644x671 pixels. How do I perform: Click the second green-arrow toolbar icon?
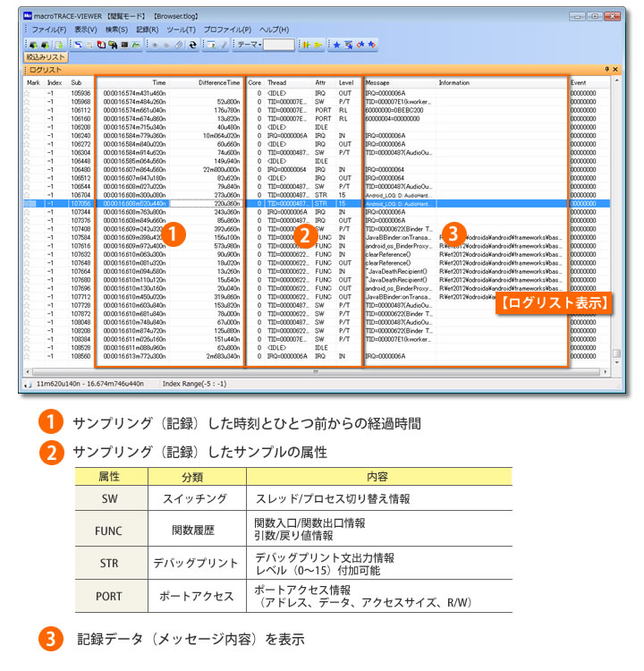[x=45, y=45]
